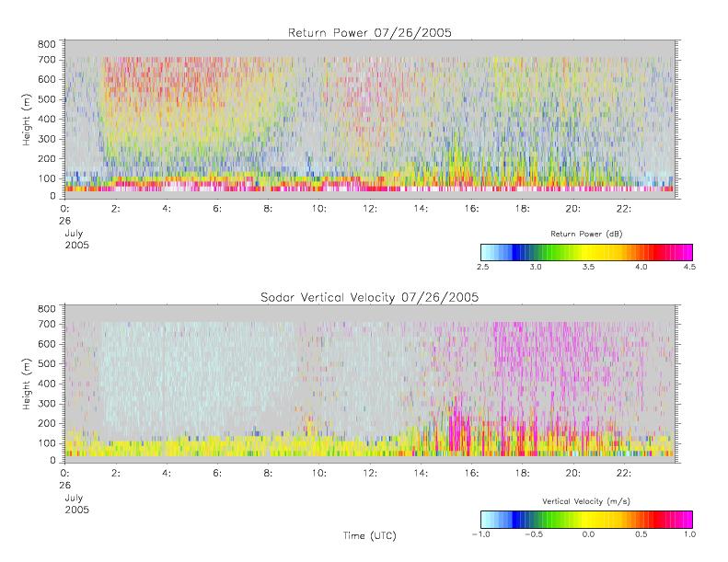Select the 4.0 tick on Return Power colorbar
The height and width of the screenshot is (562, 728).
click(641, 267)
